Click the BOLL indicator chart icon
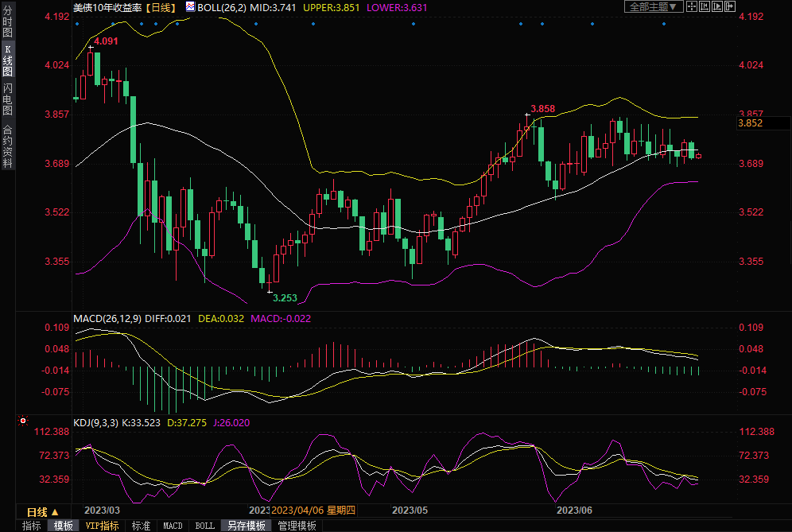The width and height of the screenshot is (792, 532). click(191, 6)
